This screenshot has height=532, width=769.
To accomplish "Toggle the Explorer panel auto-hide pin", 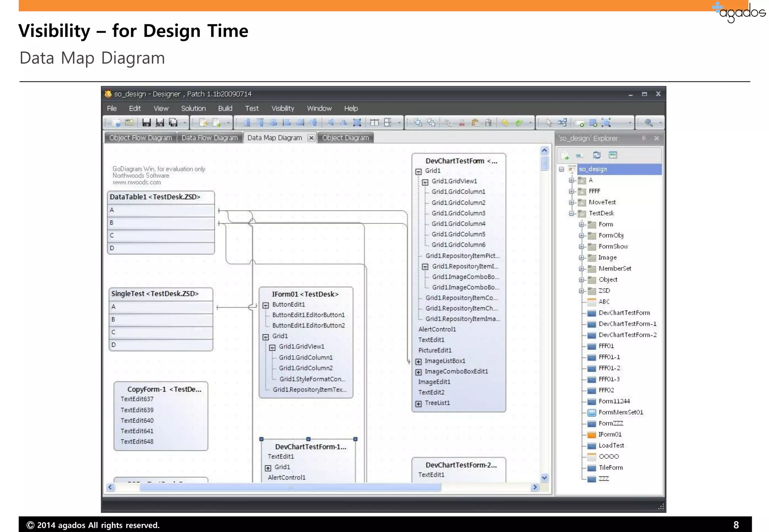I will [644, 138].
